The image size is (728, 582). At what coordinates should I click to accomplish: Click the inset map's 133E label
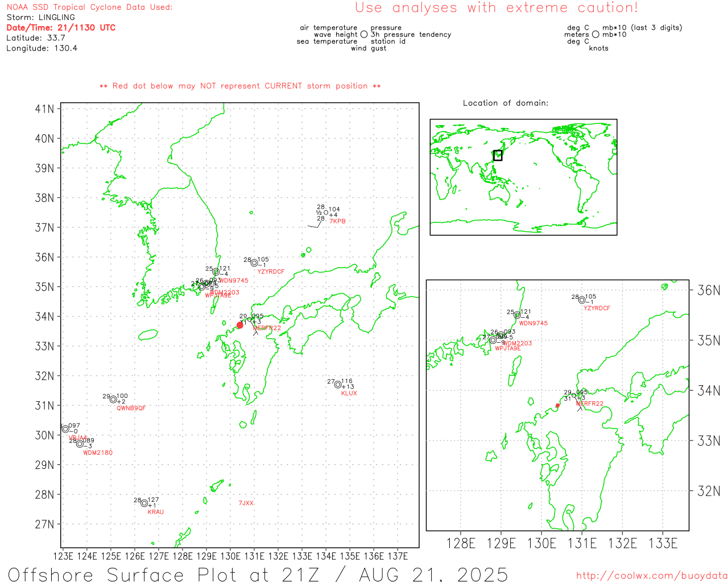(x=663, y=544)
